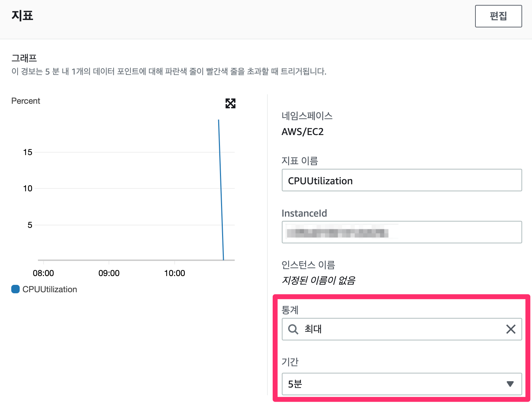
Task: Click inside the CPUUtilization metric name field
Action: (401, 180)
